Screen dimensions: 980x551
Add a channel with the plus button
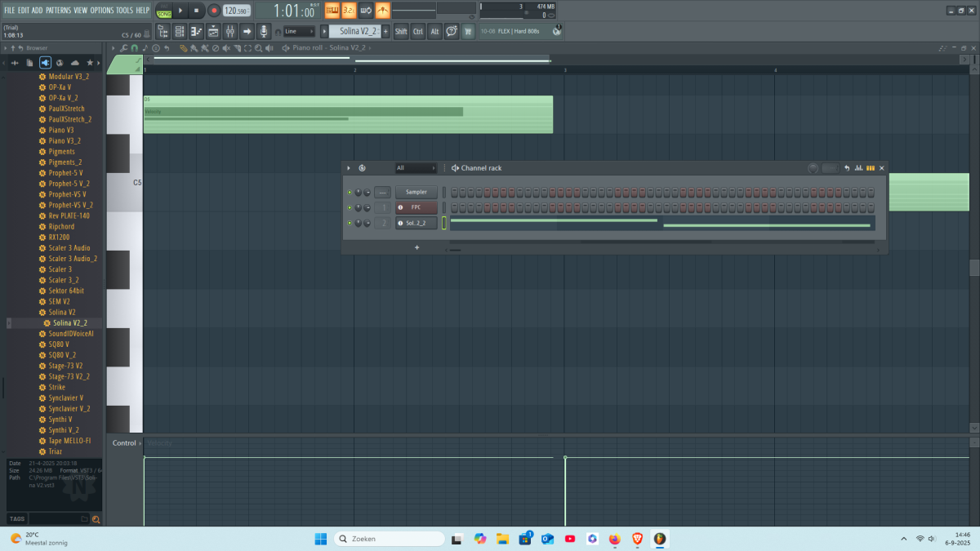416,247
